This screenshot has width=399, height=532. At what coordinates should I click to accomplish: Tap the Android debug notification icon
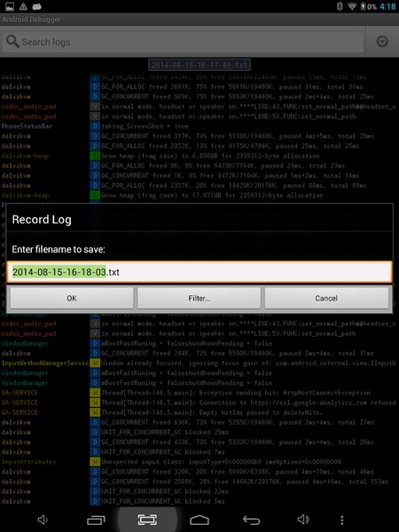36,6
